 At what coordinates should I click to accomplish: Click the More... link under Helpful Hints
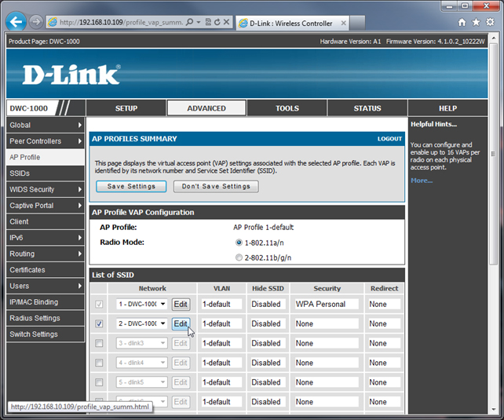point(421,181)
